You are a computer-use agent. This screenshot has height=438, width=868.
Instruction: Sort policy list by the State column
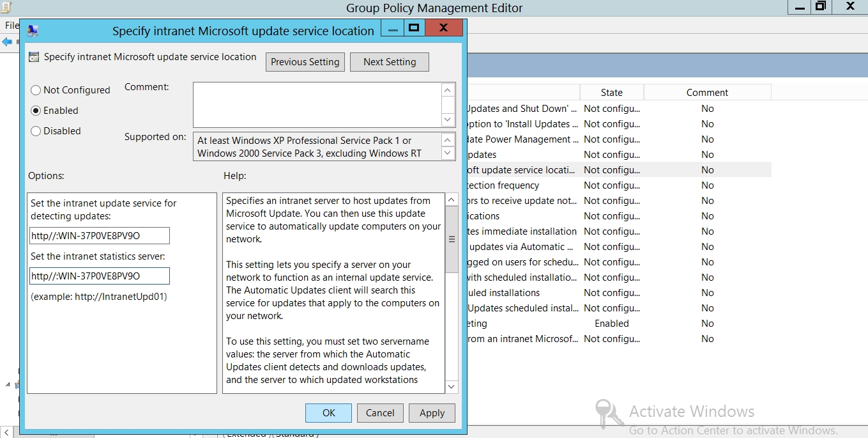pyautogui.click(x=611, y=93)
